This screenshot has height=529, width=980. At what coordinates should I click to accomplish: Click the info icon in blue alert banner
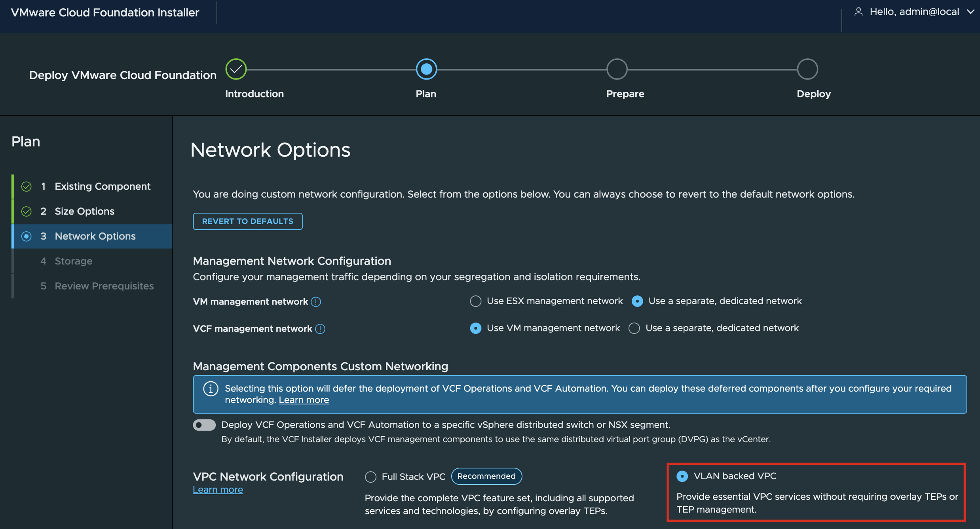click(211, 389)
